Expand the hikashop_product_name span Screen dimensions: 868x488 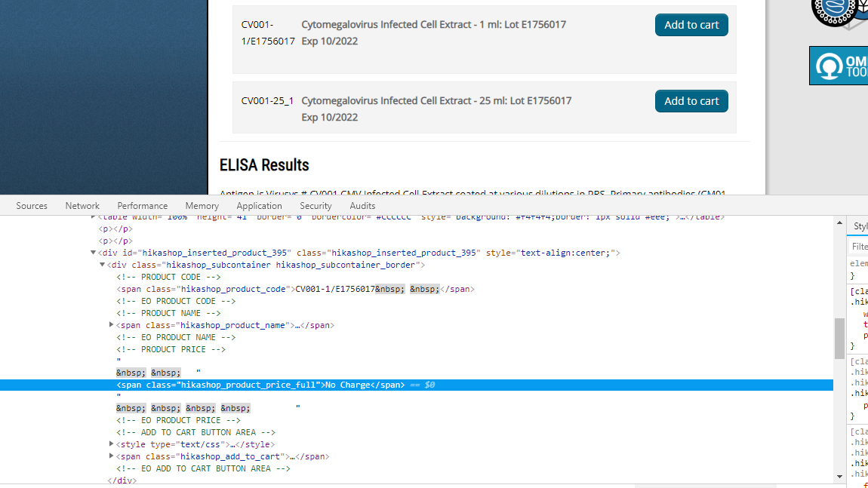[x=112, y=325]
